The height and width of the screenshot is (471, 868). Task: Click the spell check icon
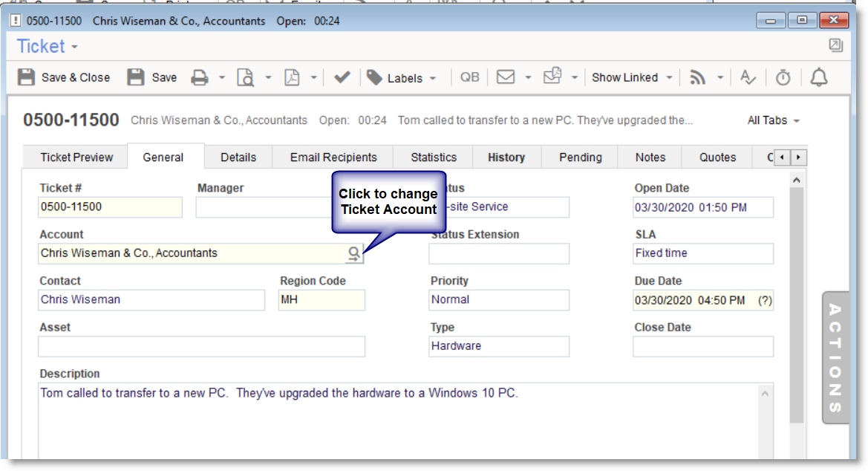click(748, 77)
